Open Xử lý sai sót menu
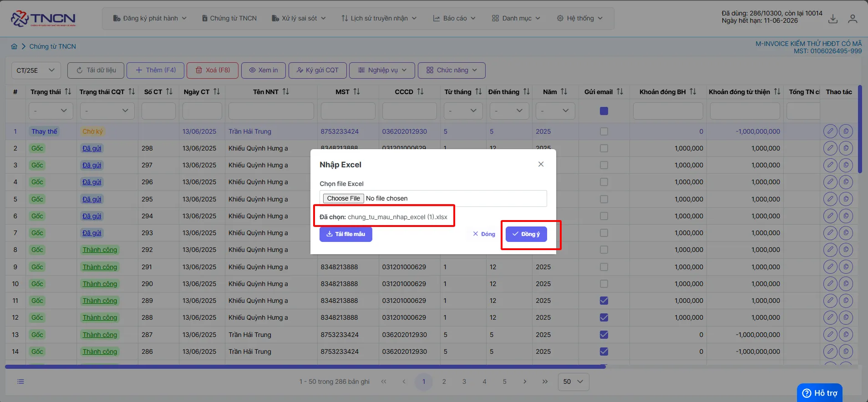The width and height of the screenshot is (868, 402). [x=299, y=19]
